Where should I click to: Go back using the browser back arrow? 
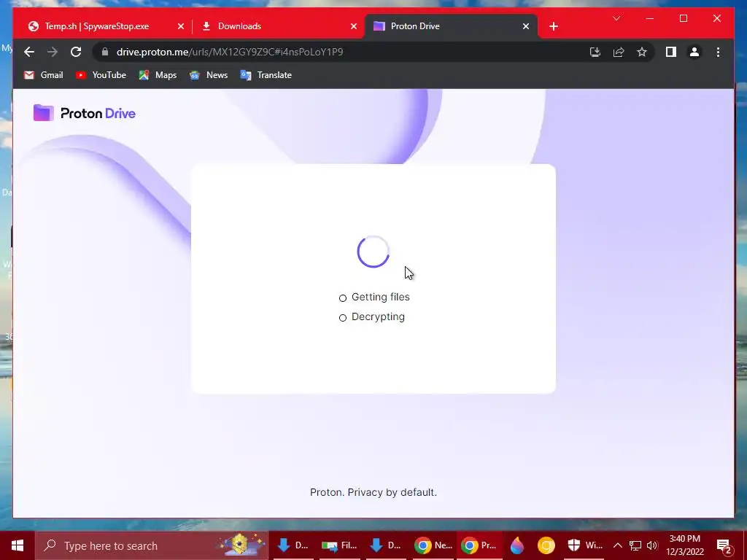[x=29, y=52]
